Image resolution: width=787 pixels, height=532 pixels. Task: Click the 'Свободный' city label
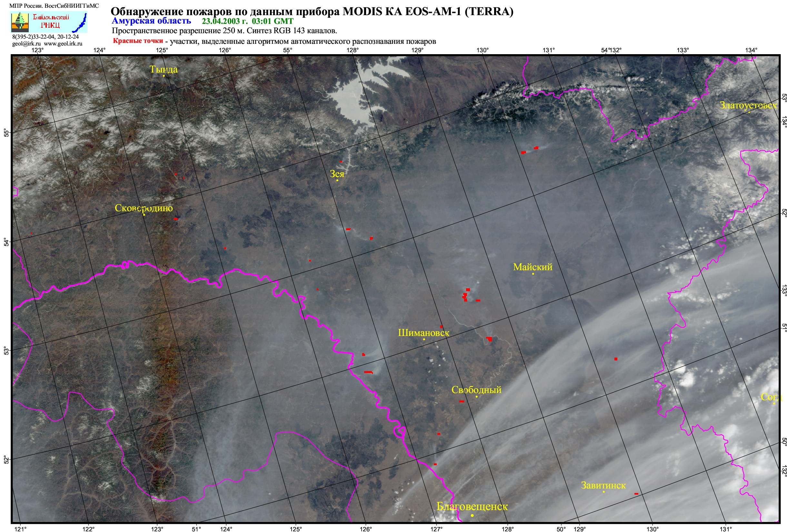(x=476, y=390)
